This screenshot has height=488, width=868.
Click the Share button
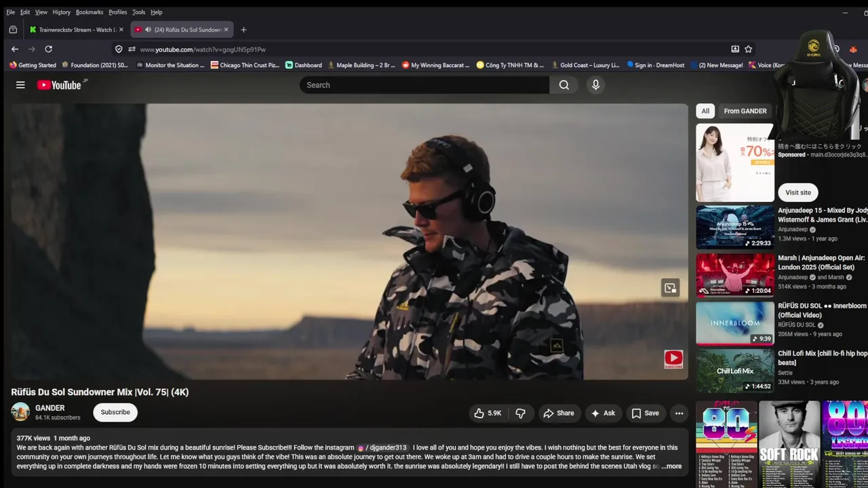click(557, 413)
